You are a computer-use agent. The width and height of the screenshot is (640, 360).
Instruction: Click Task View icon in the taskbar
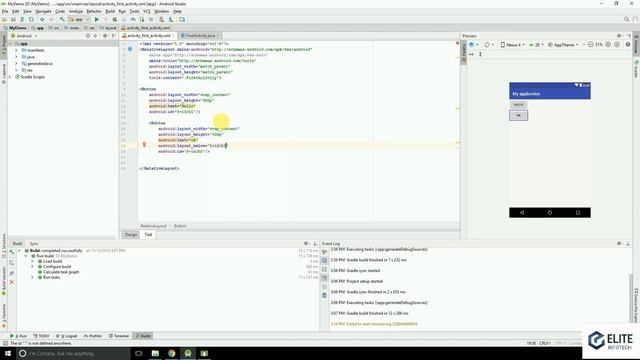point(138,353)
